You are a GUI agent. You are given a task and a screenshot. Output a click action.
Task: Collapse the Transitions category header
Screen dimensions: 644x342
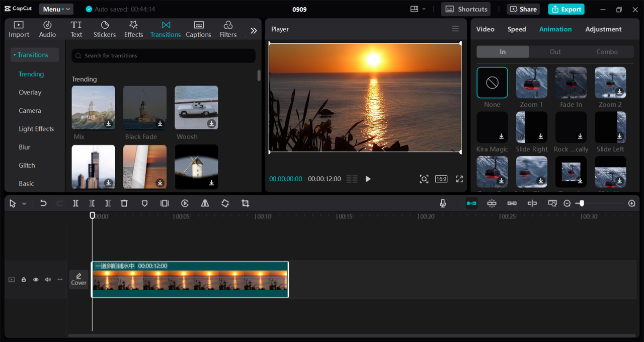(34, 55)
